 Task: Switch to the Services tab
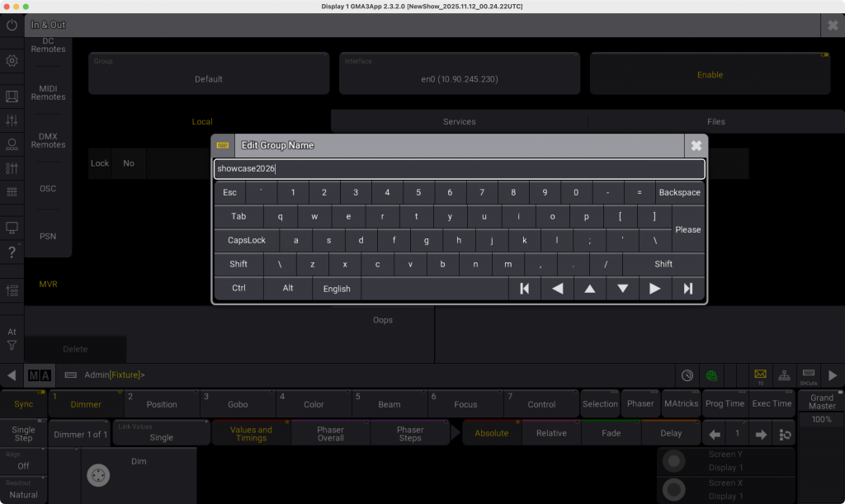(x=459, y=122)
